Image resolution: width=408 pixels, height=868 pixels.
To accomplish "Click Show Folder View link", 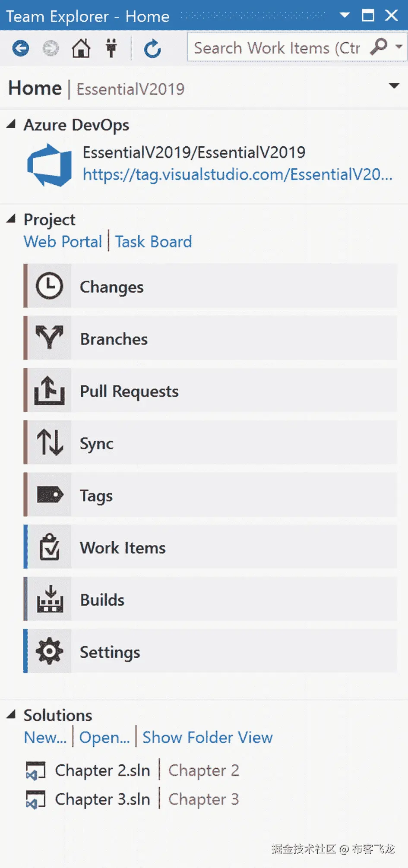I will 207,738.
